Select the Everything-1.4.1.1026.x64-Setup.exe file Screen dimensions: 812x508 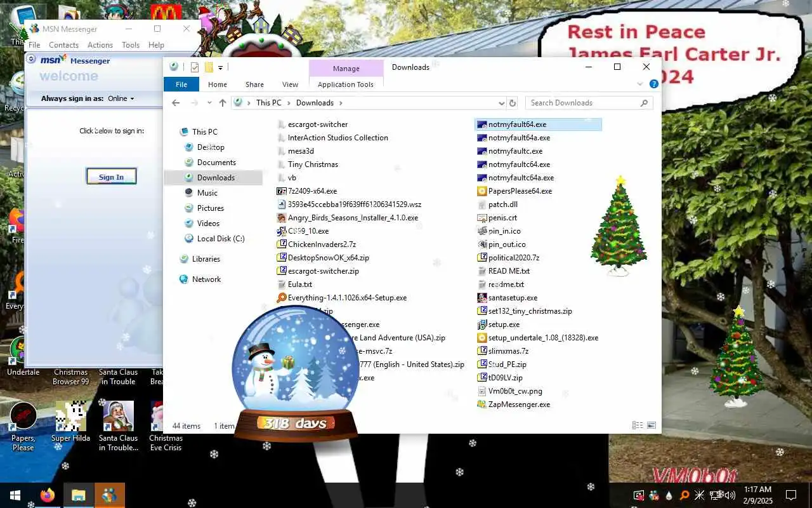[x=347, y=298]
